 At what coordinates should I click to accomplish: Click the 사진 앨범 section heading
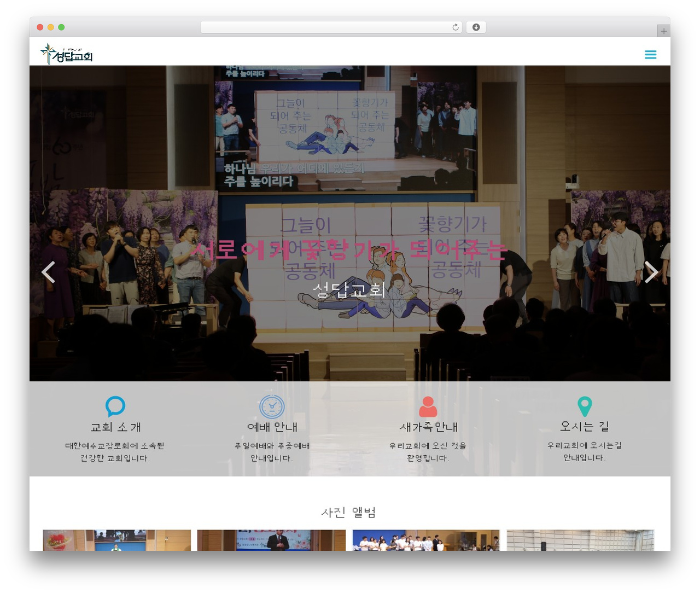coord(348,513)
